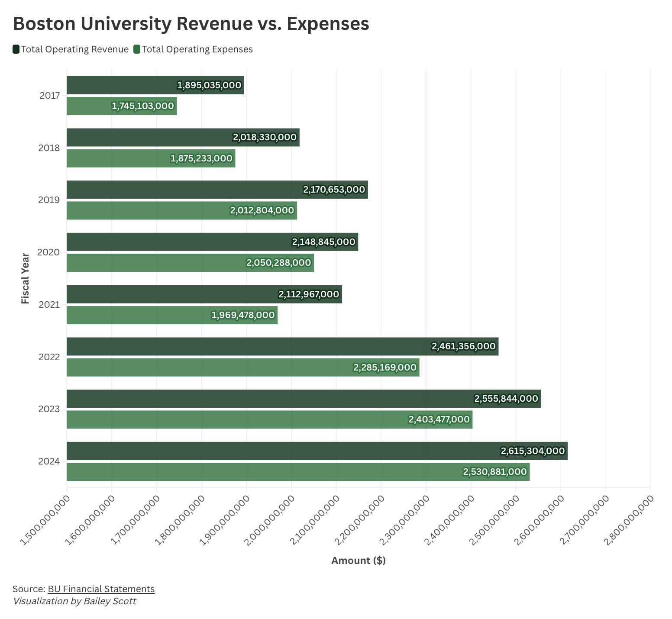Select the 2022 revenue bar 2,461,356,000
The width and height of the screenshot is (672, 619).
click(283, 346)
